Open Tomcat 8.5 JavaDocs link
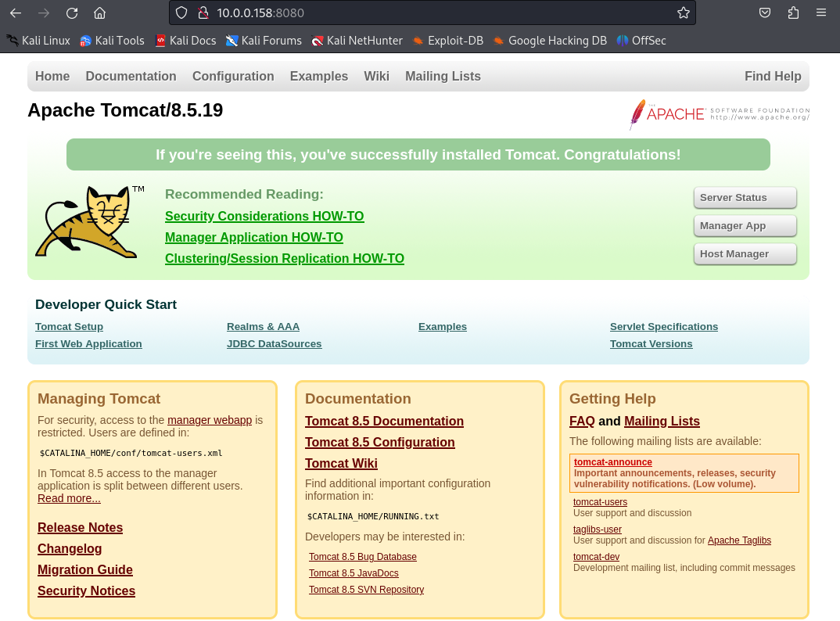 (x=354, y=573)
